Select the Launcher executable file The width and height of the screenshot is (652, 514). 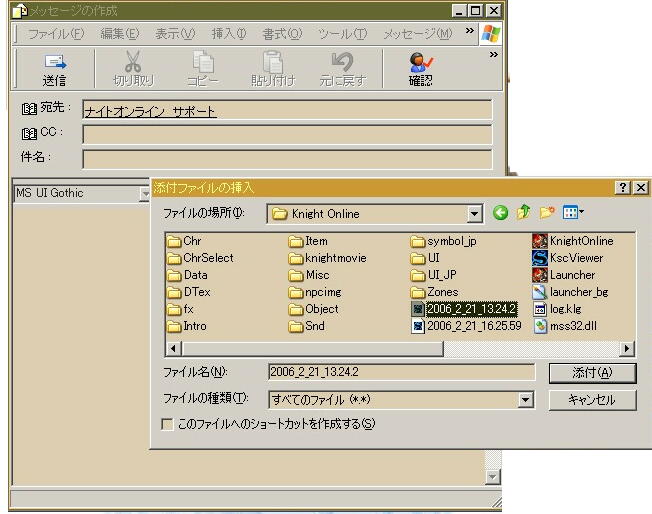[x=564, y=275]
